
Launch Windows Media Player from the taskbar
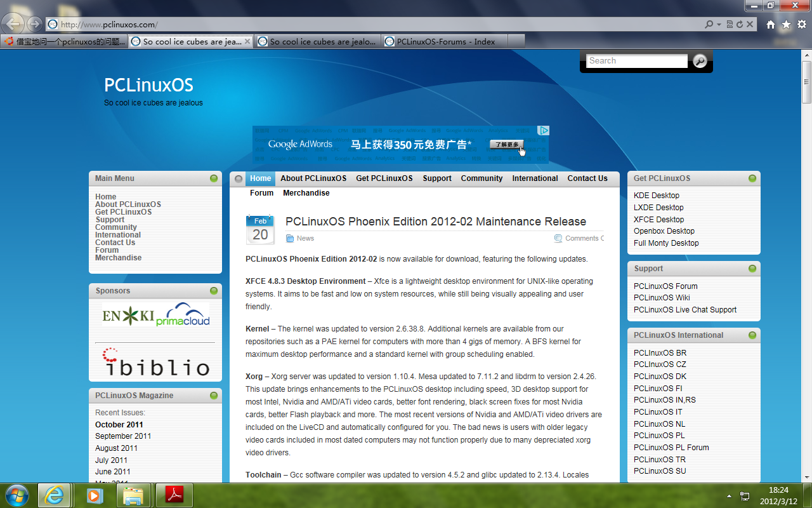[x=95, y=495]
